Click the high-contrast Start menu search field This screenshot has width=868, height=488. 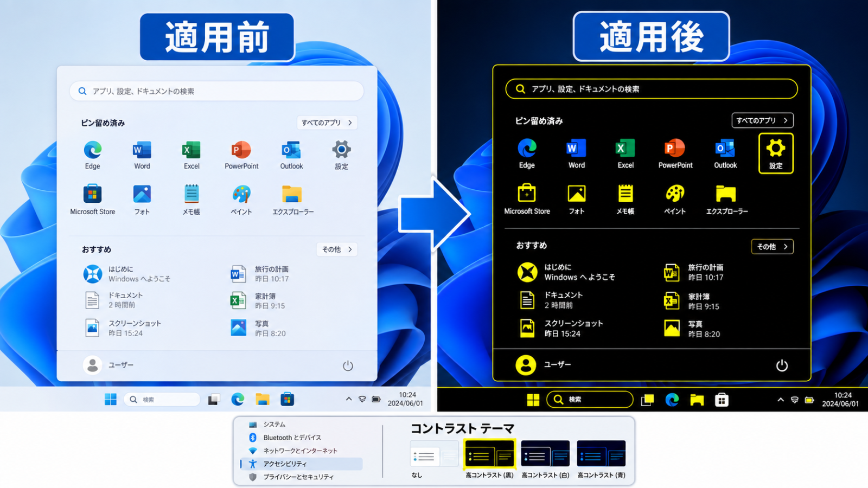(652, 89)
